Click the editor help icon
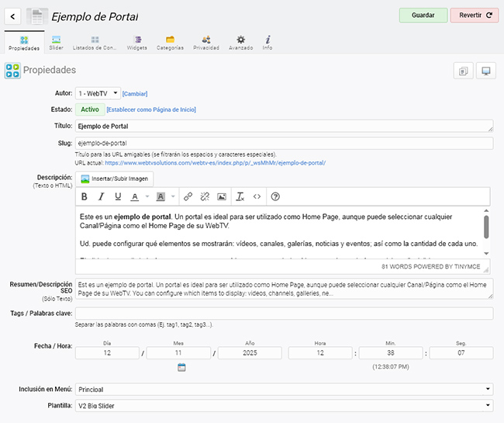Viewport: 504px width, 423px height. [x=275, y=196]
